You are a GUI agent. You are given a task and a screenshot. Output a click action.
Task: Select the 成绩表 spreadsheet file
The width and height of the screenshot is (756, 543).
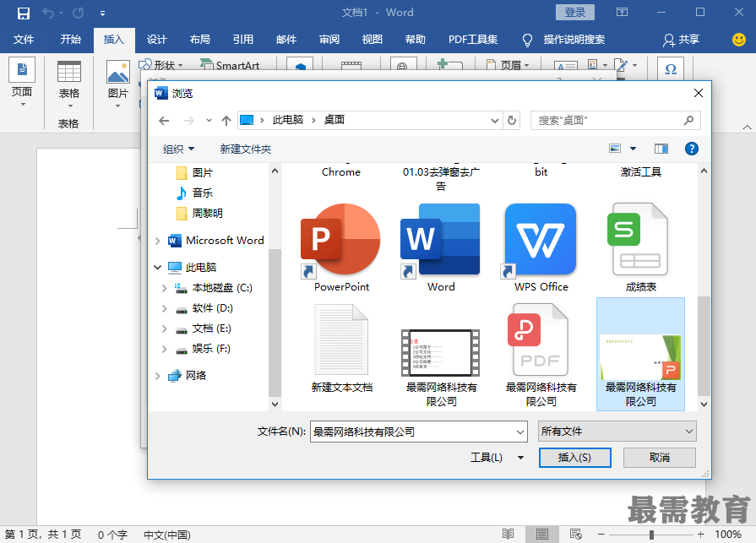pos(640,247)
